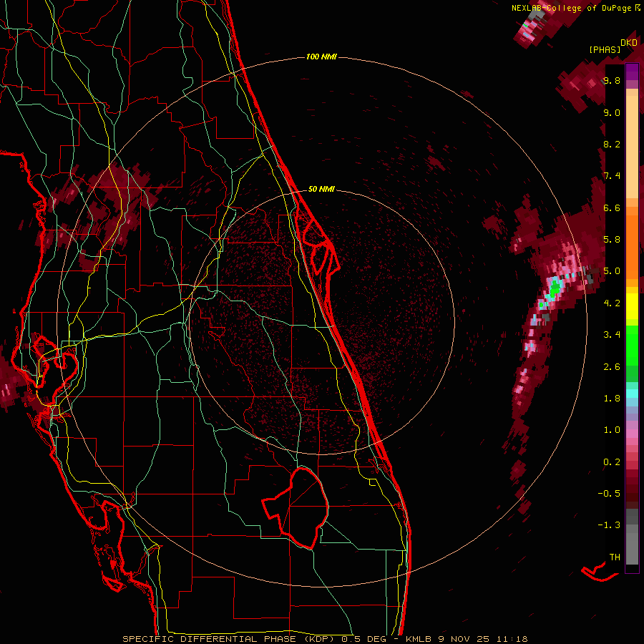The height and width of the screenshot is (644, 644).
Task: Click the "50 NMI" range ring label
Action: pyautogui.click(x=321, y=189)
